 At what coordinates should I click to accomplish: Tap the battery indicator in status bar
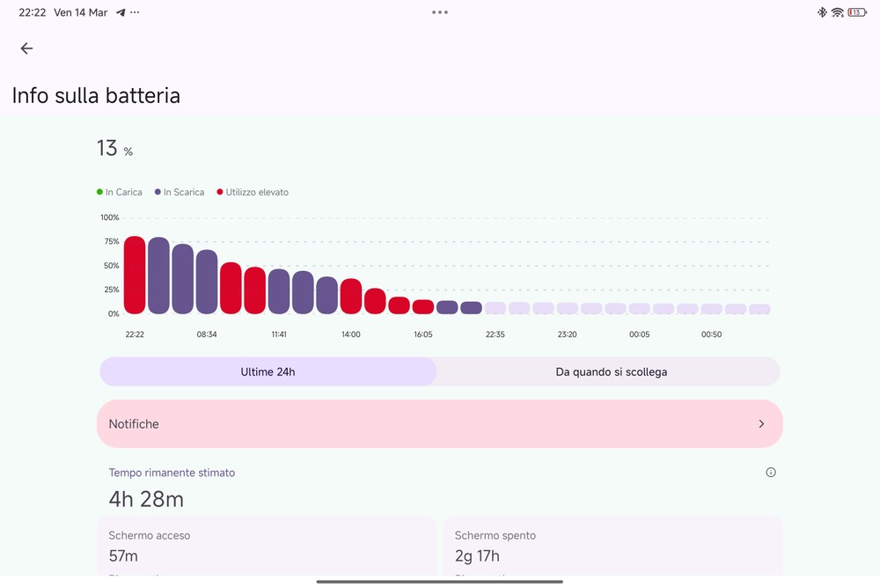point(856,12)
